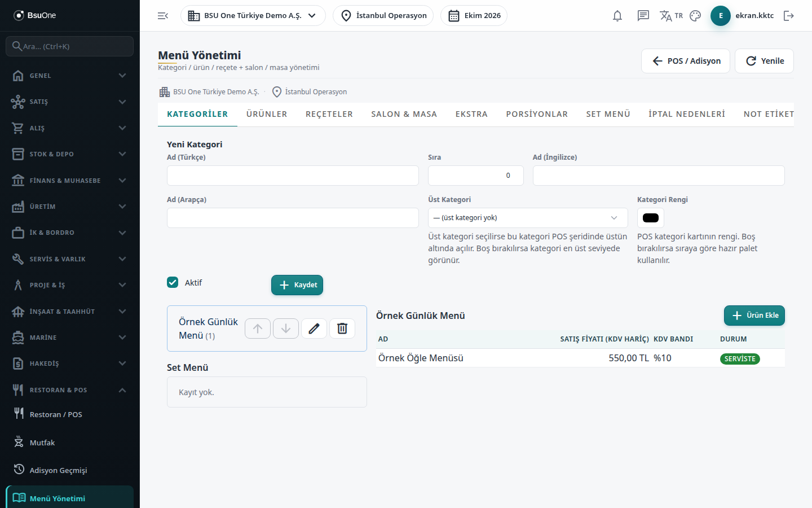
Task: Open the İstanbul Operasyon location selector
Action: [x=383, y=16]
